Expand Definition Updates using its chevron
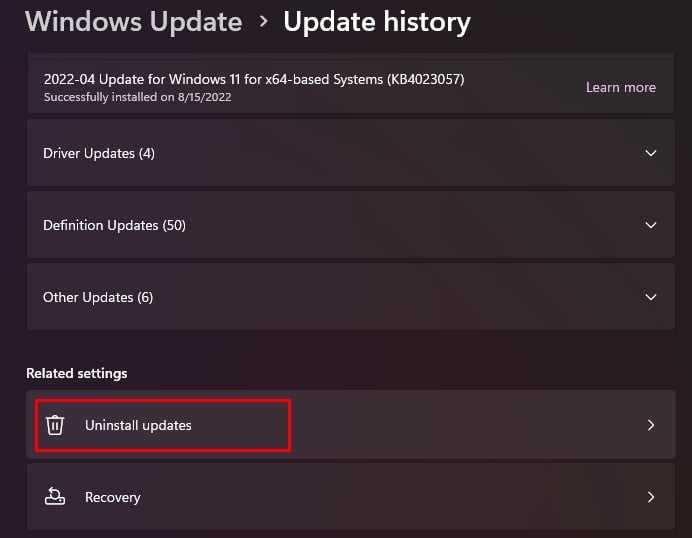692x538 pixels. (651, 225)
